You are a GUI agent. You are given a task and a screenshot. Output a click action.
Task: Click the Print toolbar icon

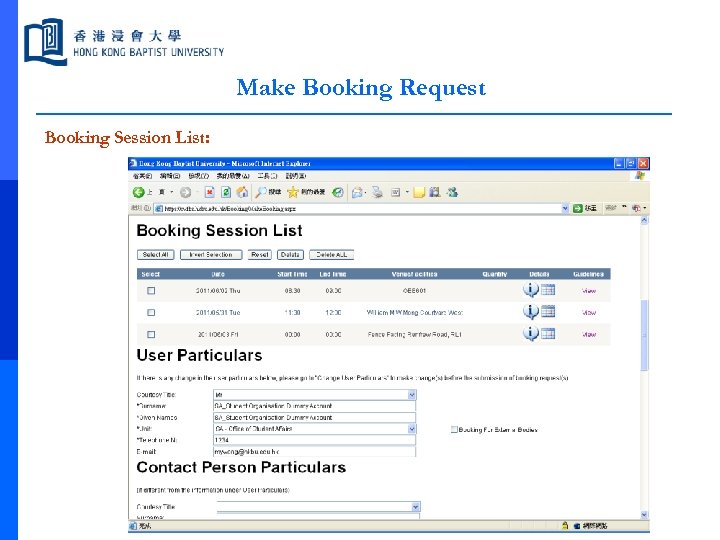(377, 192)
